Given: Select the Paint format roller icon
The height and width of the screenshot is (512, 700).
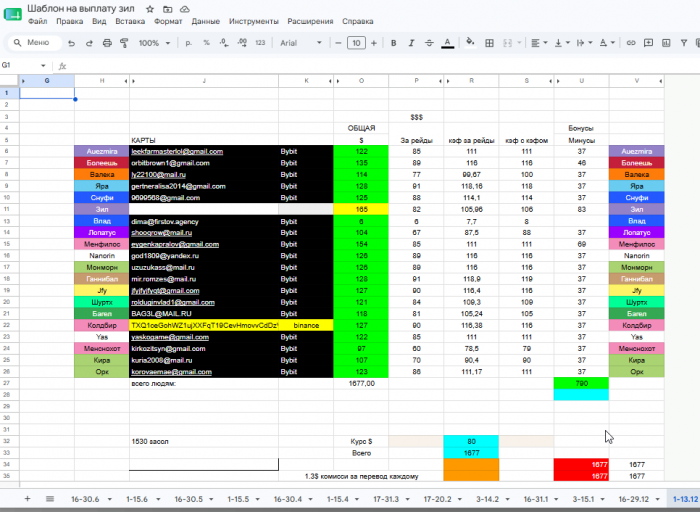Looking at the screenshot, I should 125,43.
